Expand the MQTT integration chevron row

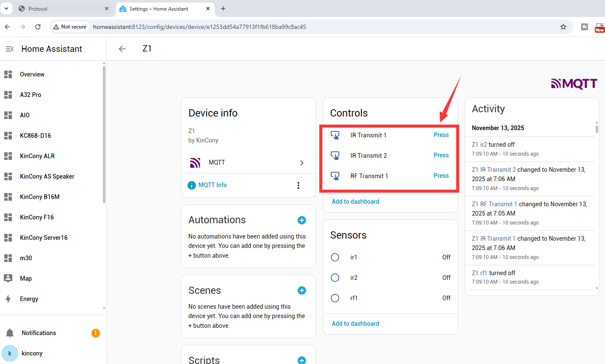coord(301,163)
